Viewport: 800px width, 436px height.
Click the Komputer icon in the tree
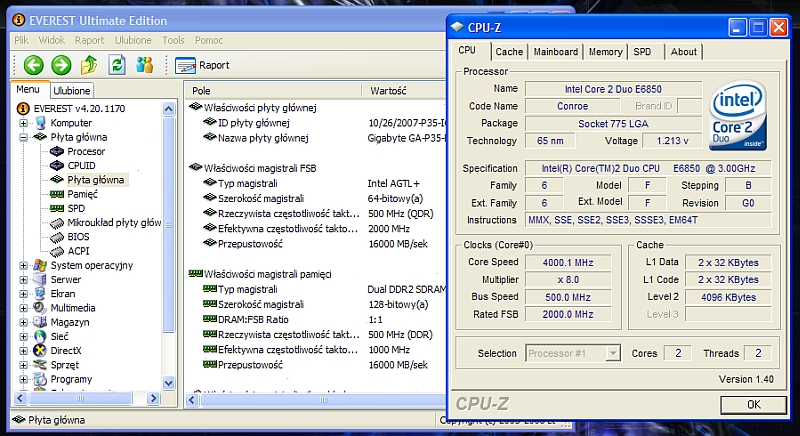40,122
